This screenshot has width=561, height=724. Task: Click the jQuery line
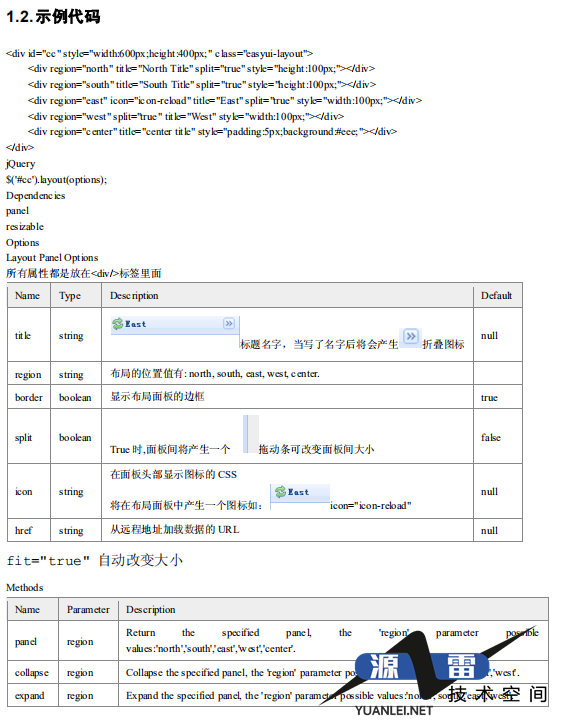[20, 164]
